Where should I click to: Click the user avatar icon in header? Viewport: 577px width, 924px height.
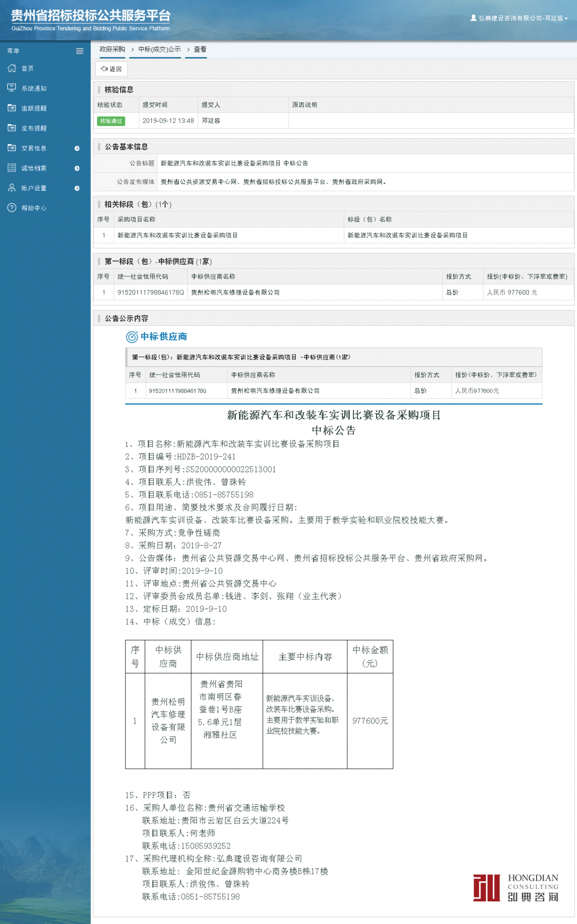click(473, 18)
